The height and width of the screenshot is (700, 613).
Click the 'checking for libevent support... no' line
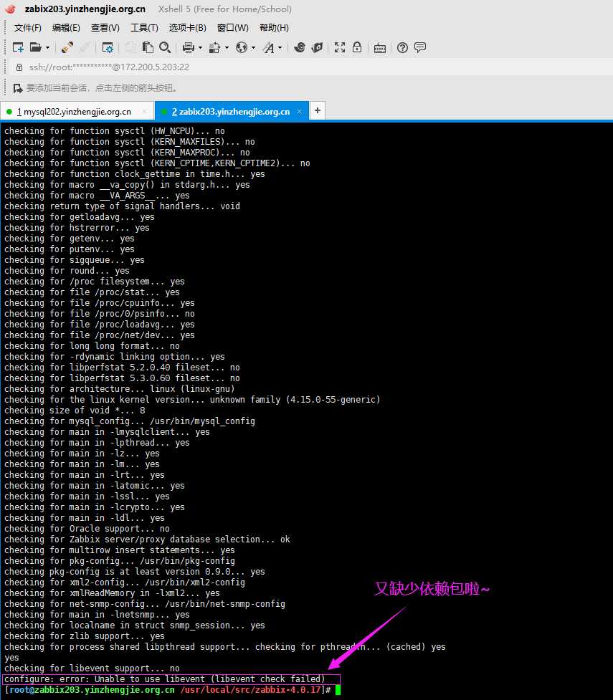92,668
